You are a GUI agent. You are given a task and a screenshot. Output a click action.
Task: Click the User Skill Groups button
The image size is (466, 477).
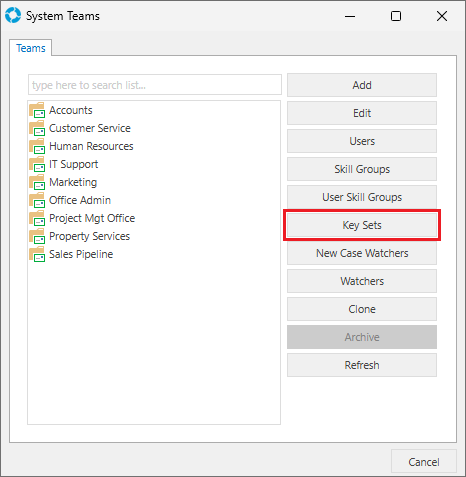click(x=362, y=197)
